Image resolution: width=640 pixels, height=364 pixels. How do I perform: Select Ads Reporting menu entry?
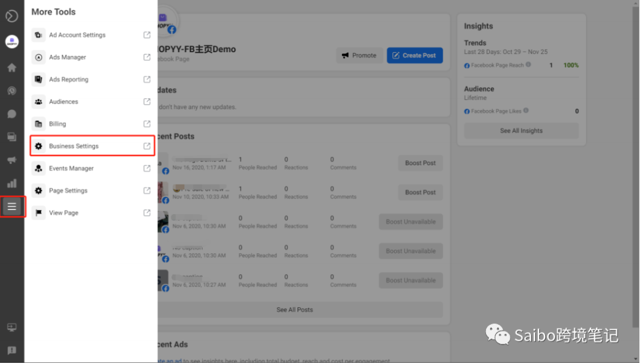[x=92, y=79]
